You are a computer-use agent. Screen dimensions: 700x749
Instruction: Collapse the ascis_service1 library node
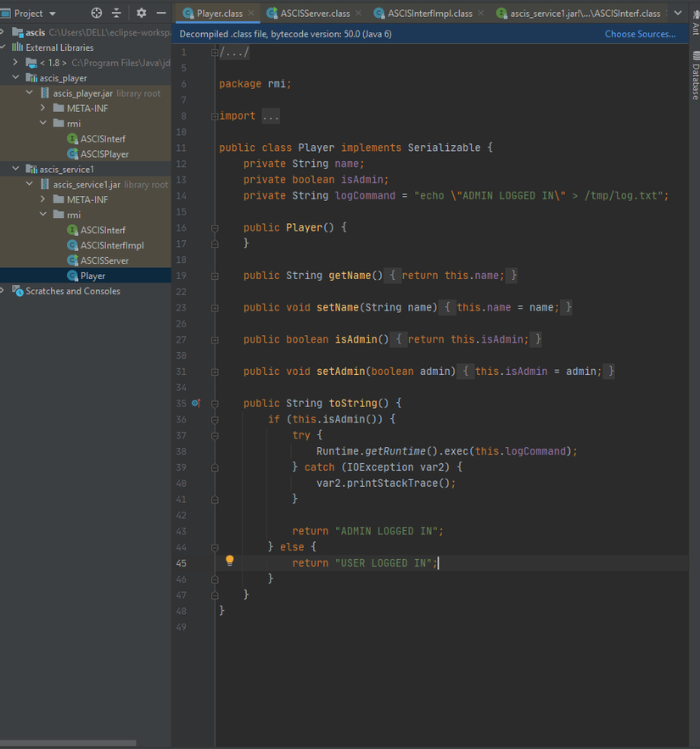[17, 170]
